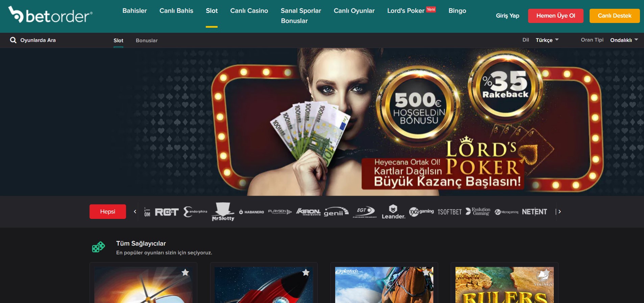Filter slots by Microgaming provider
Image resolution: width=644 pixels, height=303 pixels.
tap(506, 212)
